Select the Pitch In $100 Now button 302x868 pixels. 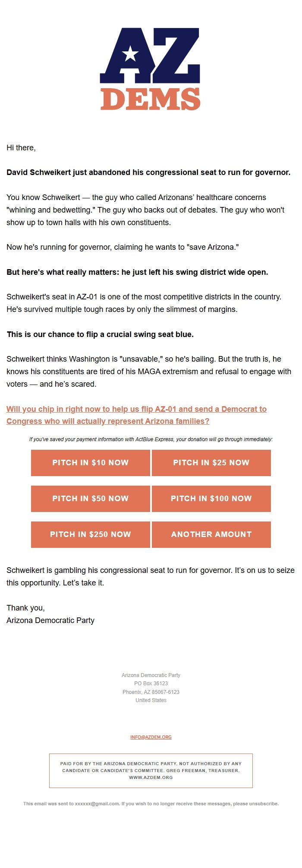point(211,499)
